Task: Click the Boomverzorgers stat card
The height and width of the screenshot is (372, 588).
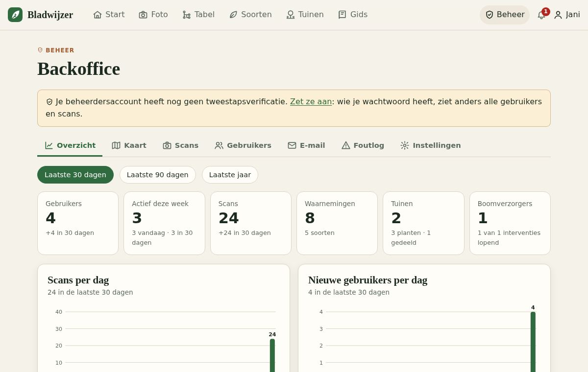Action: [x=510, y=223]
